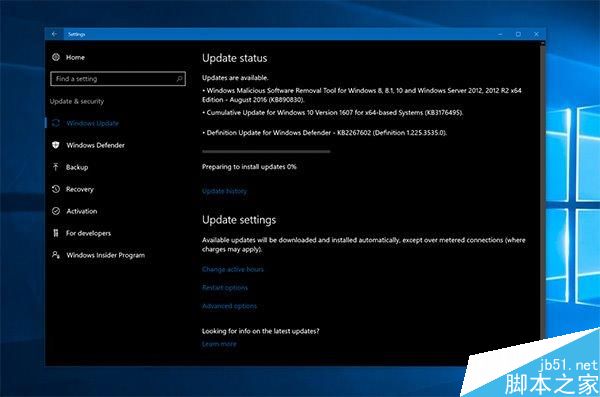Click Updates are available text
600x397 pixels.
point(235,78)
